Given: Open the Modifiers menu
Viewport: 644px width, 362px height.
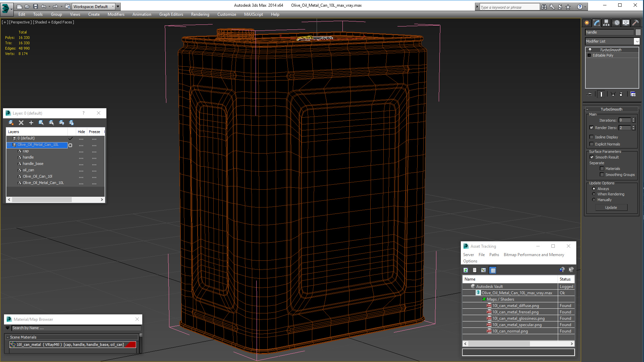Looking at the screenshot, I should (x=116, y=14).
